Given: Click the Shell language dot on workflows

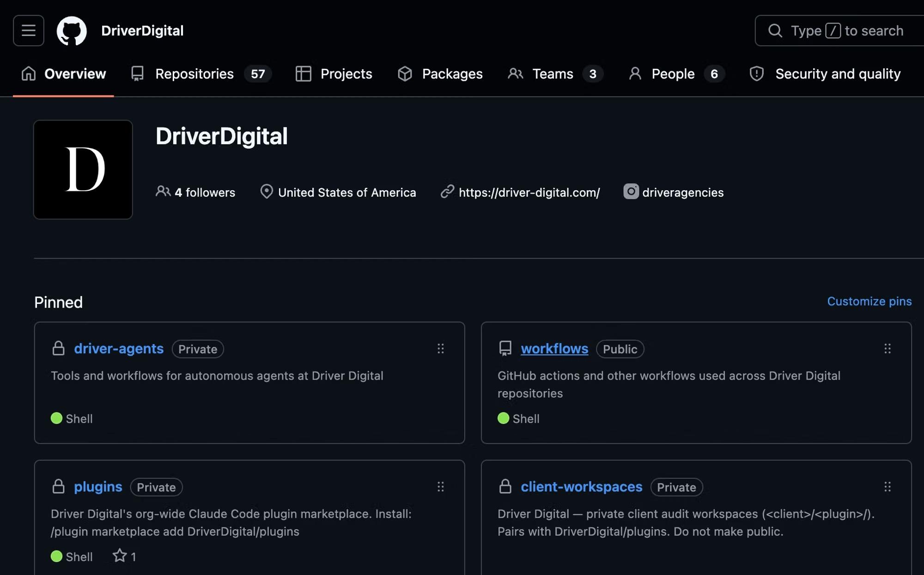Looking at the screenshot, I should [x=503, y=418].
